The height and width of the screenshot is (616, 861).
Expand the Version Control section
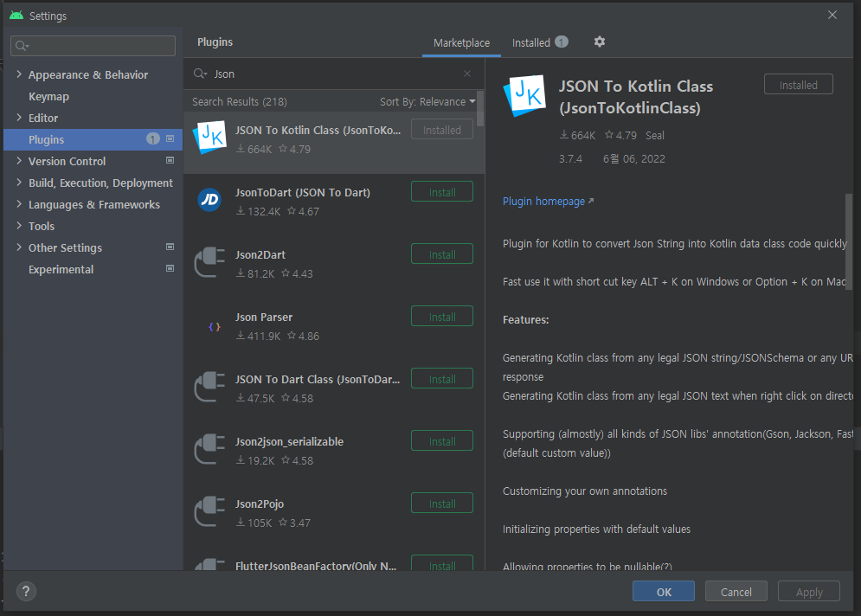coord(19,161)
